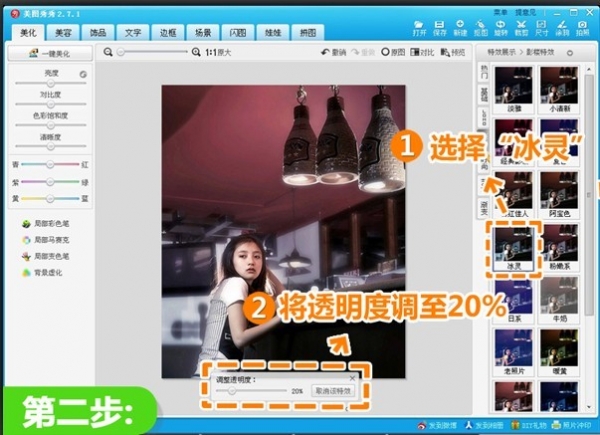Click the 1:1原大 actual size button
This screenshot has width=600, height=435.
(x=218, y=52)
